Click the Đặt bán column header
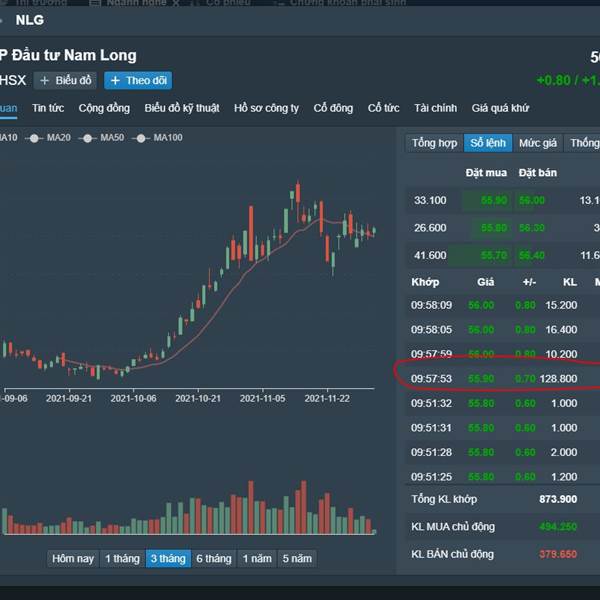Viewport: 600px width, 600px height. (538, 173)
